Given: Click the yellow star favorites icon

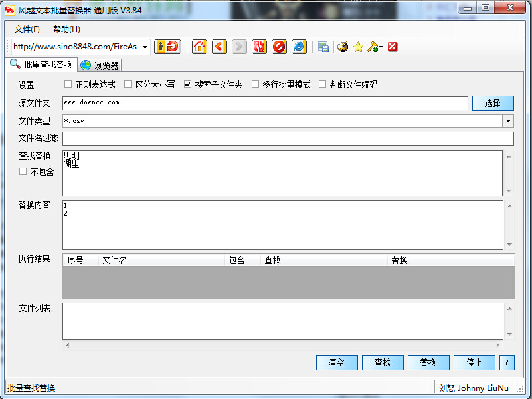Looking at the screenshot, I should (x=358, y=47).
